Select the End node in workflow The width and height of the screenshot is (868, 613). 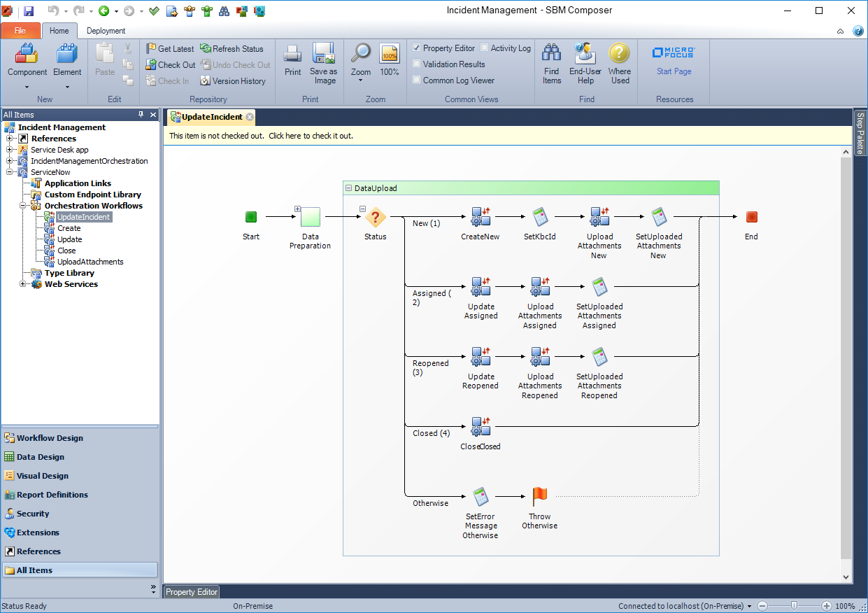point(751,218)
